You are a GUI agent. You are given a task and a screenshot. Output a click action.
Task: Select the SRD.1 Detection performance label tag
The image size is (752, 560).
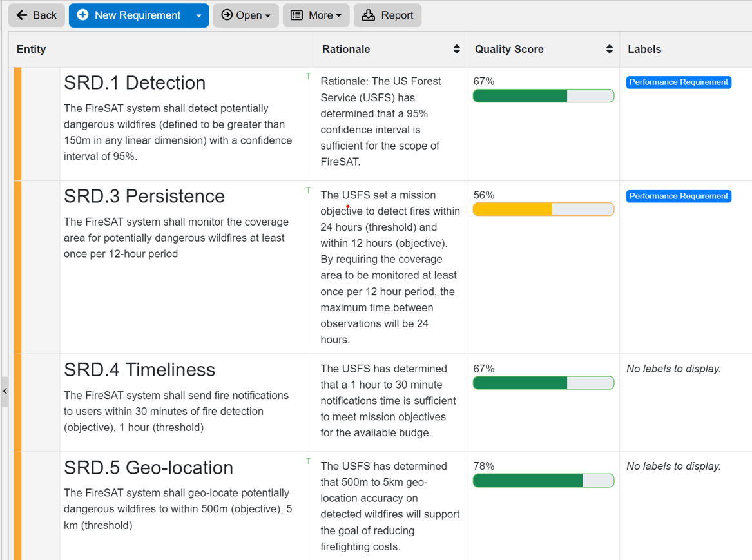(x=679, y=82)
